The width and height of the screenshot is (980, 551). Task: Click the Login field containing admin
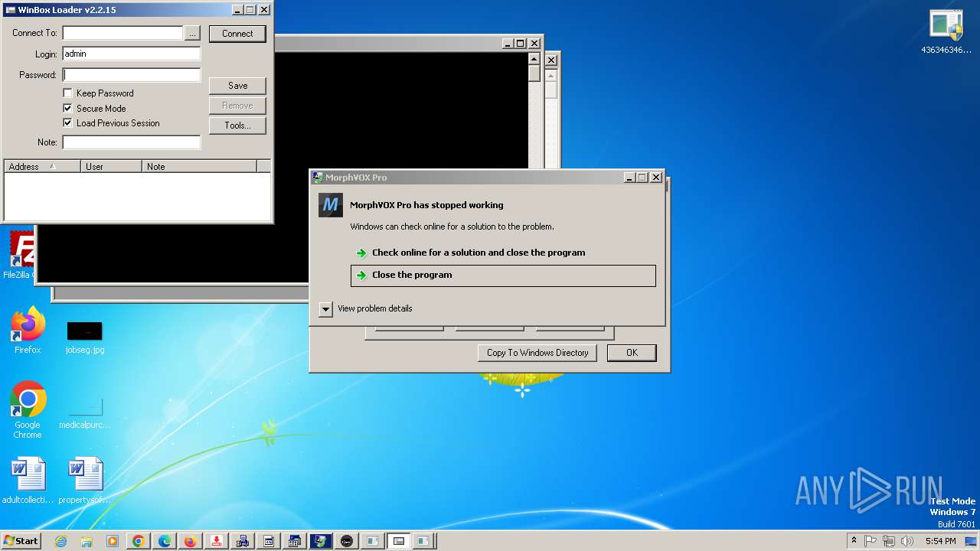(x=132, y=54)
